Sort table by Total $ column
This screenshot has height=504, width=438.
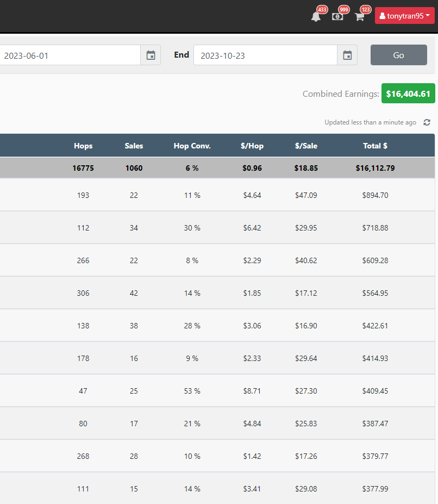tap(375, 146)
